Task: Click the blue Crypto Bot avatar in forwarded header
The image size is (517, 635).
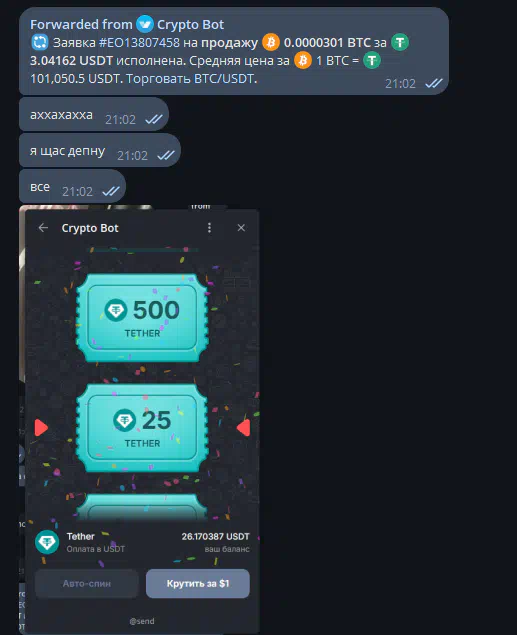Action: 145,24
